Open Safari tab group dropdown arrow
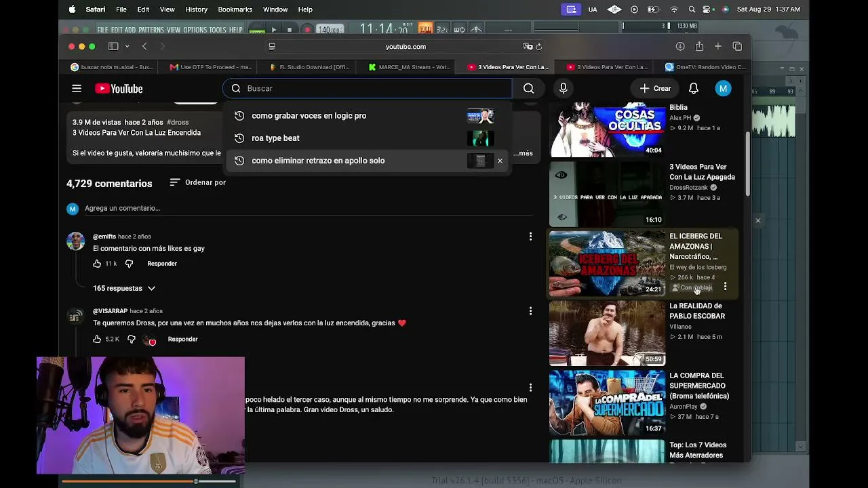Screen dimensions: 868x488 pos(127,46)
